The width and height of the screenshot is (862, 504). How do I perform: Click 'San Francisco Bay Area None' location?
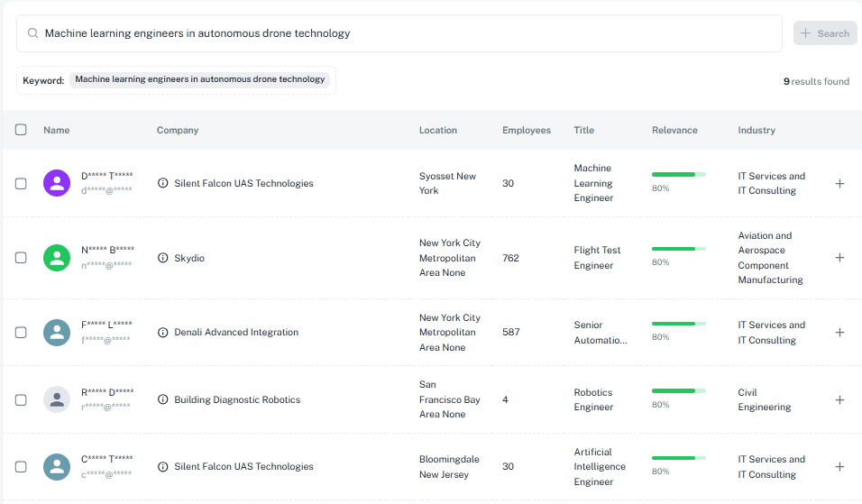(x=450, y=399)
